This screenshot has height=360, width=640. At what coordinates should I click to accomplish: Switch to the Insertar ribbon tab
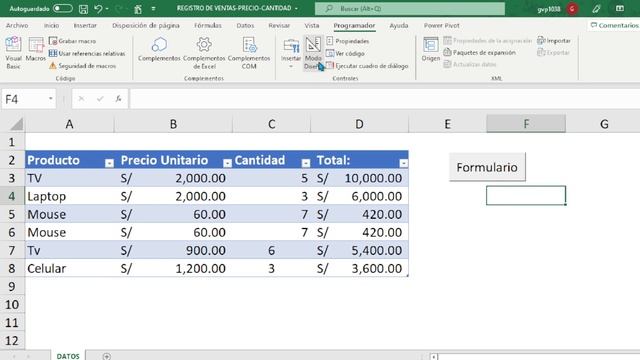(85, 25)
